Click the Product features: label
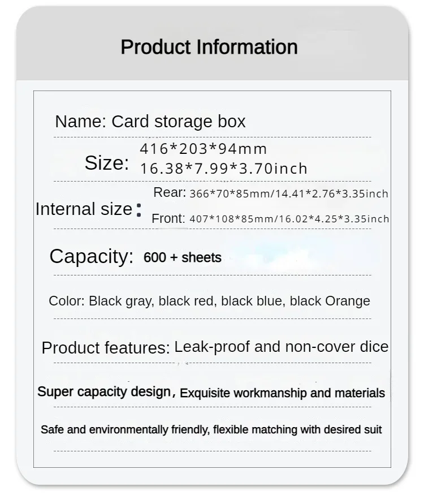Viewport: 424px width, 504px height. [106, 348]
